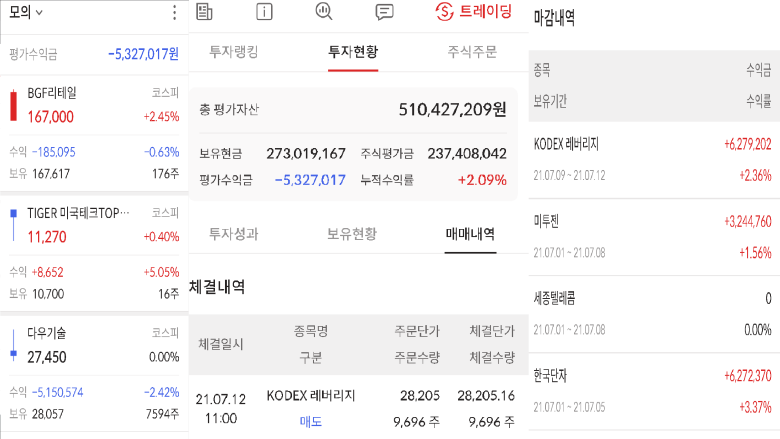Select KODEX 레버리지 in 체결내역 table
The image size is (780, 439).
(310, 396)
